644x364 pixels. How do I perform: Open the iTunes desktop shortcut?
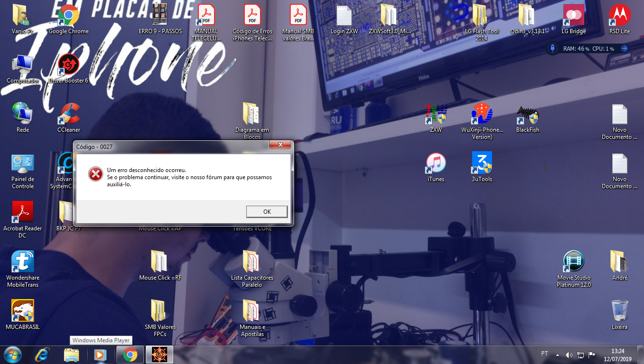point(436,164)
